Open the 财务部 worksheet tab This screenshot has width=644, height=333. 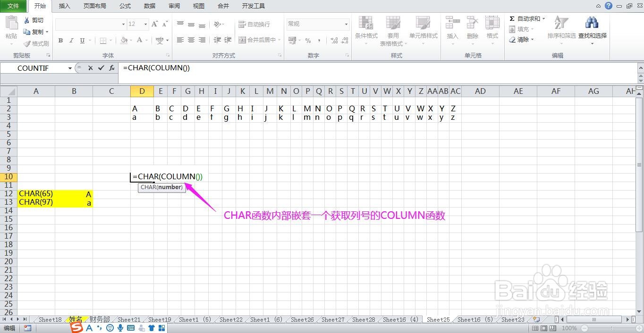pyautogui.click(x=100, y=319)
